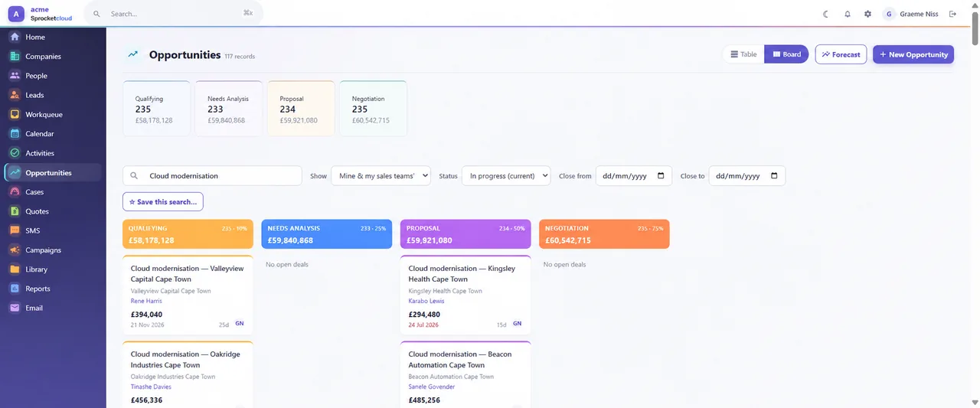
Task: Select the Opportunities trend icon in sidebar
Action: click(15, 172)
